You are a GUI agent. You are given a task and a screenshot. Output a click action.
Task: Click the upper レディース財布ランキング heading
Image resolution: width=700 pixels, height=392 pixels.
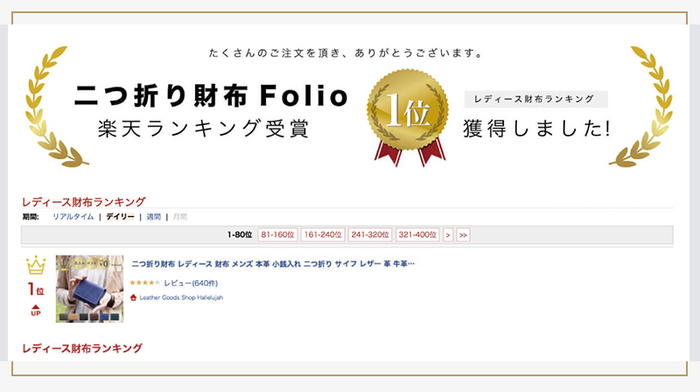pyautogui.click(x=83, y=202)
